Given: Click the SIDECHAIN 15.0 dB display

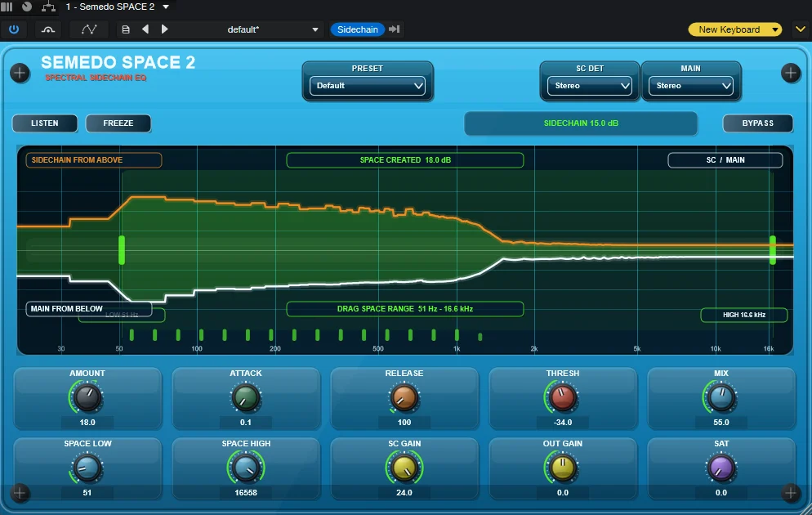Looking at the screenshot, I should pyautogui.click(x=581, y=123).
